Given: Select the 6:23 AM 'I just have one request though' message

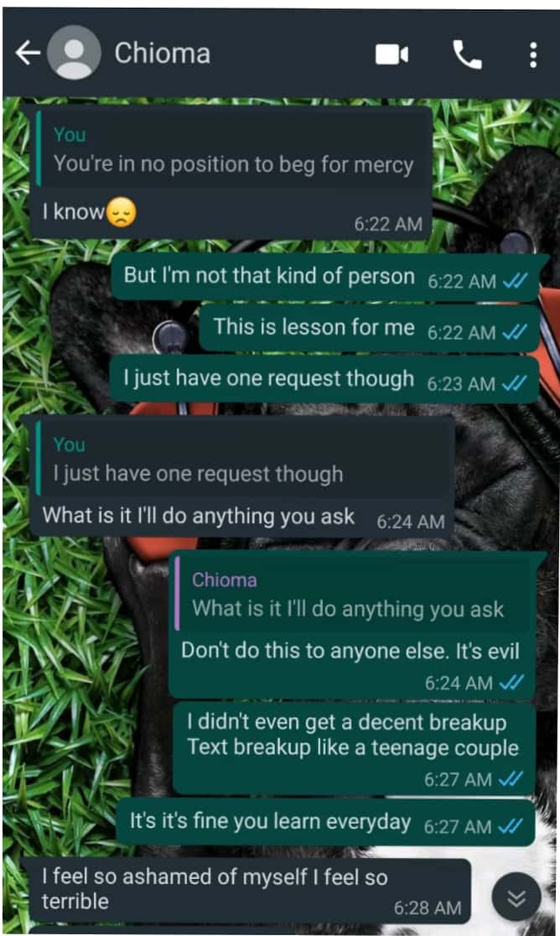Looking at the screenshot, I should tap(324, 379).
